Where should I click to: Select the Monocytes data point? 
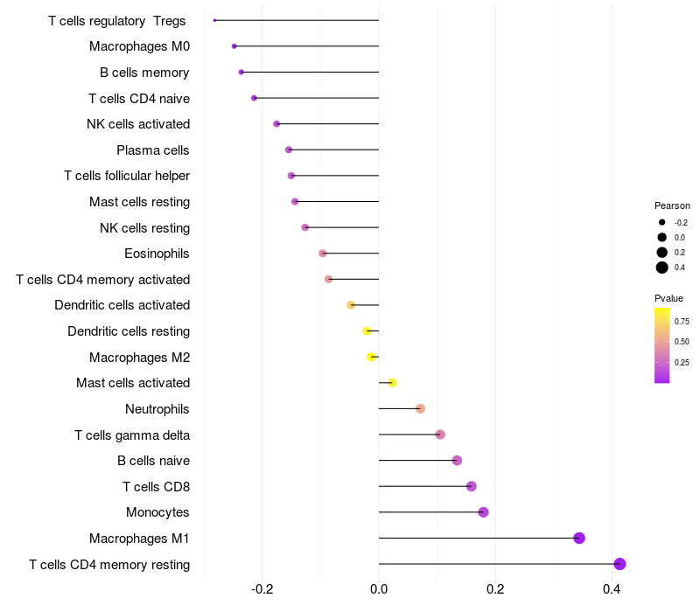coord(483,512)
